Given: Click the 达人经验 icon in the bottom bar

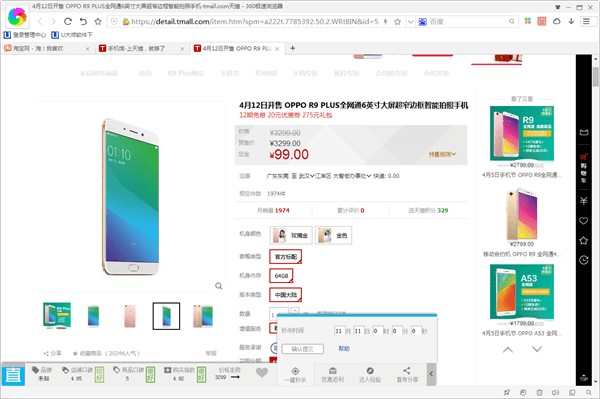Looking at the screenshot, I should pos(370,375).
